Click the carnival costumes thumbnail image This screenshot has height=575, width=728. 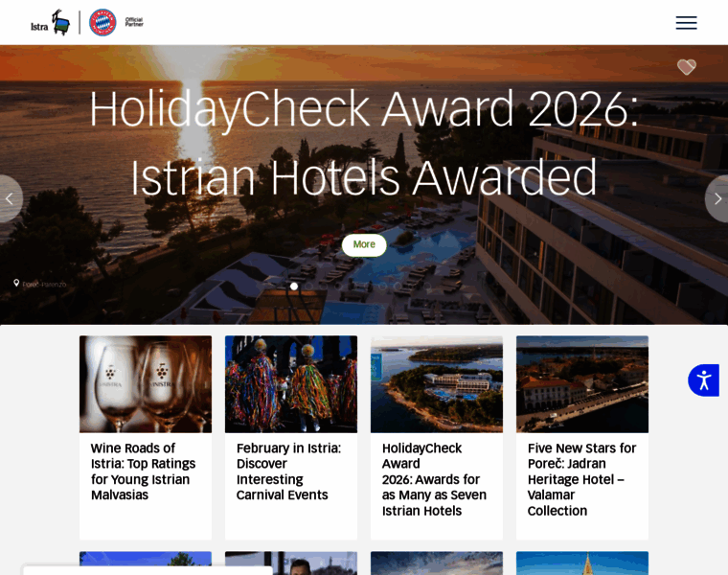291,384
